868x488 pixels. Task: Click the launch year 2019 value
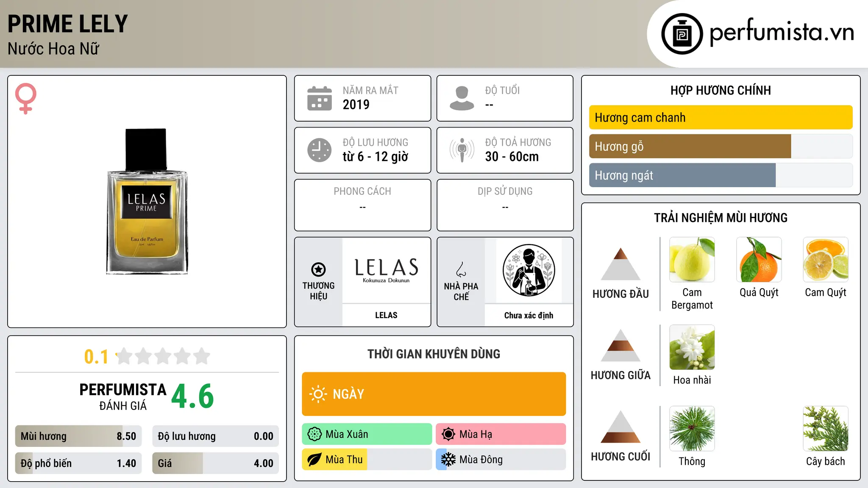point(356,105)
